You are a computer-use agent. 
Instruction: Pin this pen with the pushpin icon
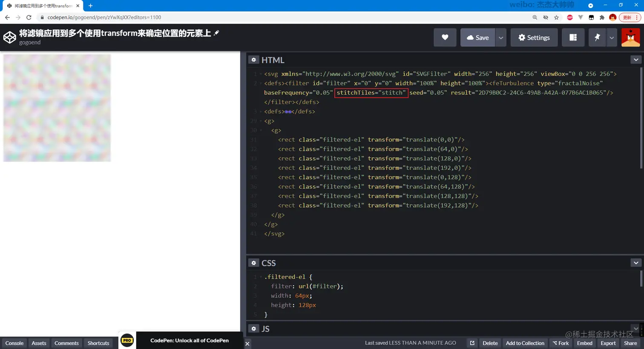coord(597,37)
